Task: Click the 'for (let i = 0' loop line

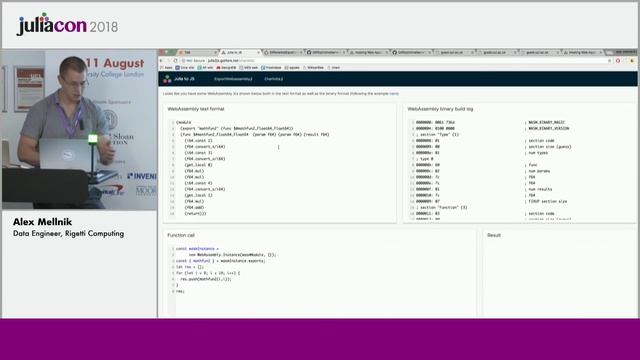Action: pyautogui.click(x=208, y=273)
